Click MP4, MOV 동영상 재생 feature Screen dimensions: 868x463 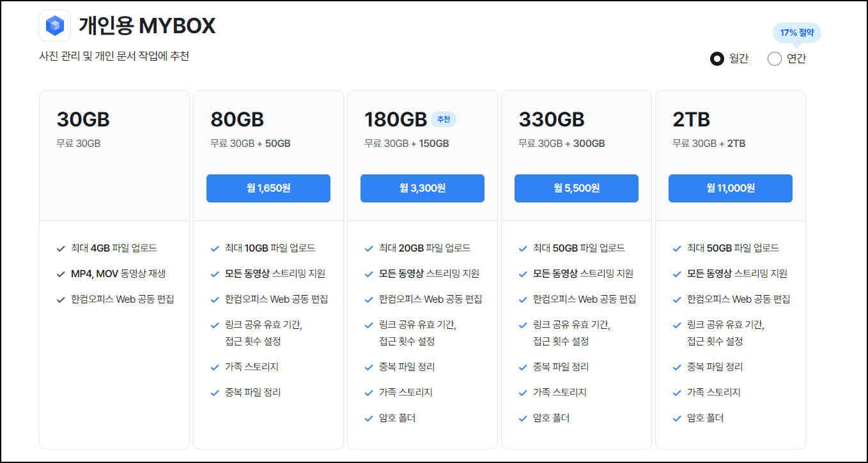coord(118,274)
